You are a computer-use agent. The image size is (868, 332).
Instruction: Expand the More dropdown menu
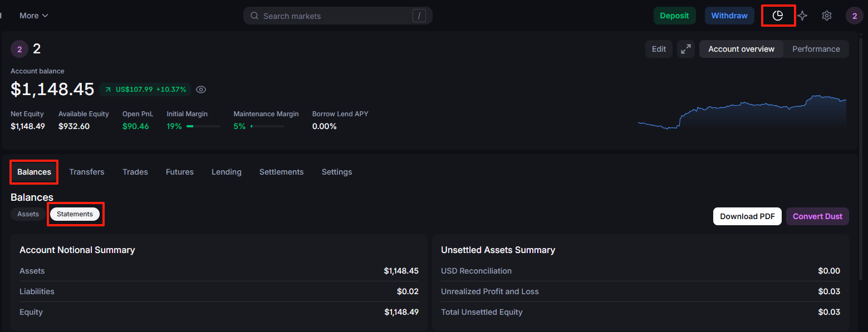[x=34, y=16]
